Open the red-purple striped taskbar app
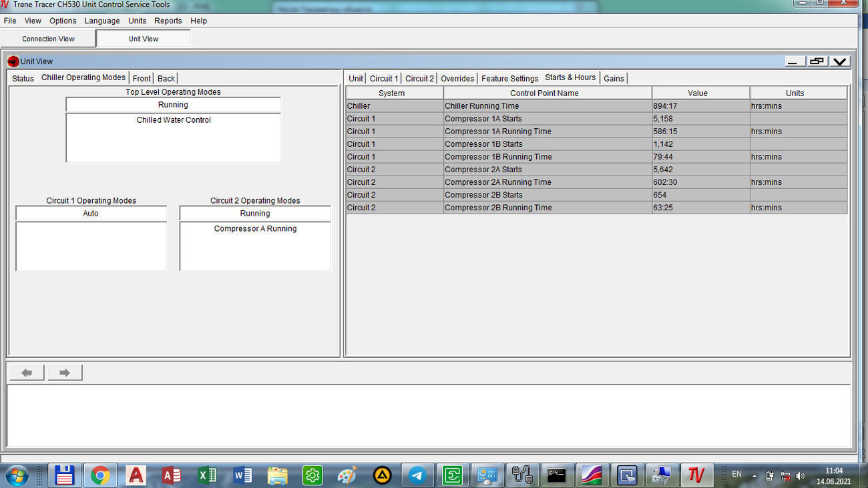The image size is (868, 488). click(x=592, y=475)
